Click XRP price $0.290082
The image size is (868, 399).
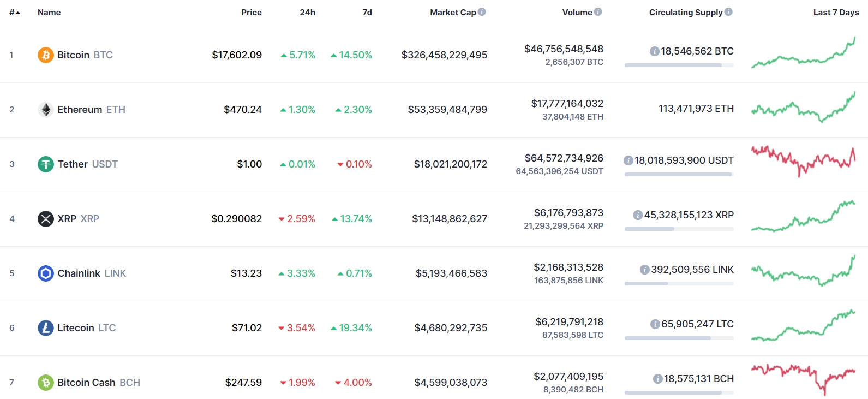click(x=237, y=219)
